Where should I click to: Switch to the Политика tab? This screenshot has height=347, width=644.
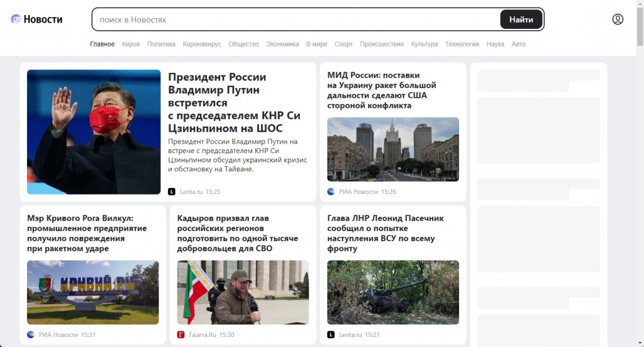(161, 44)
